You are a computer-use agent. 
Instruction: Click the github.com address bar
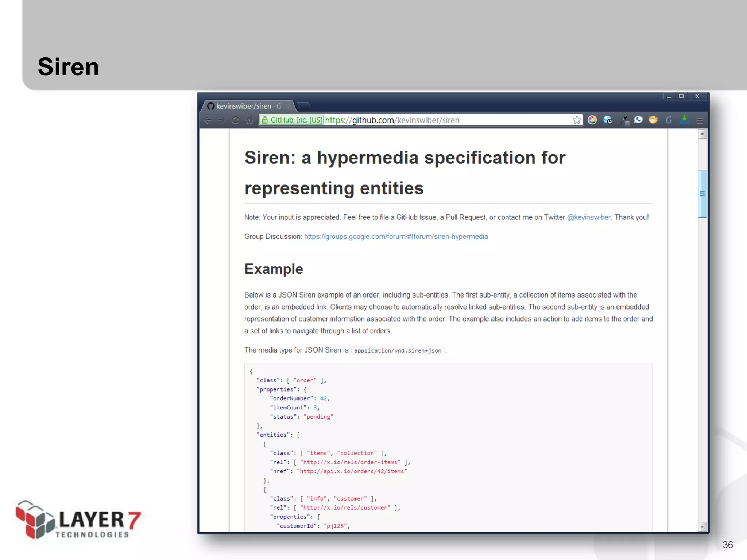point(438,120)
